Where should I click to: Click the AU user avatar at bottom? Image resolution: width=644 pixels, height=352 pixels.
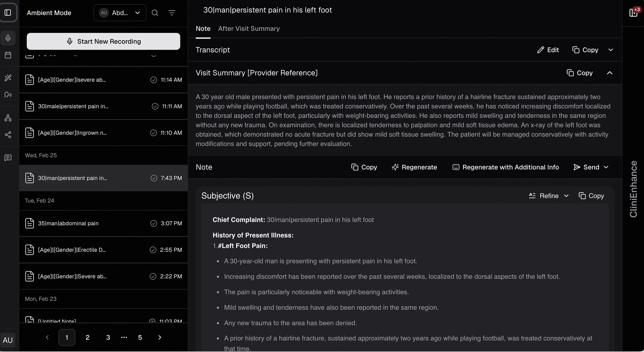(8, 340)
